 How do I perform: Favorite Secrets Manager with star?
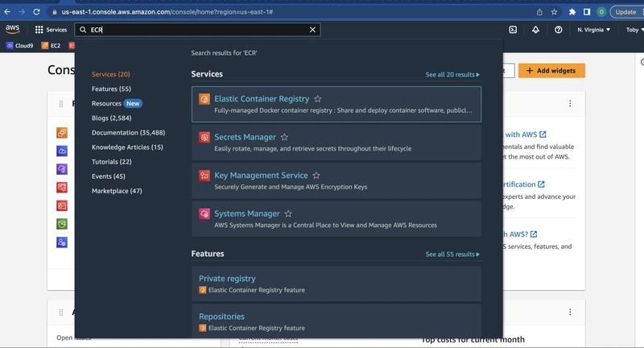tap(284, 137)
